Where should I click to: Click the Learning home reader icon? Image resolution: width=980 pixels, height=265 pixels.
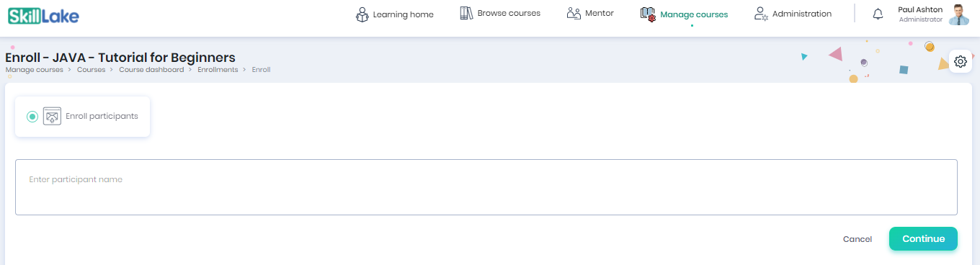[362, 14]
